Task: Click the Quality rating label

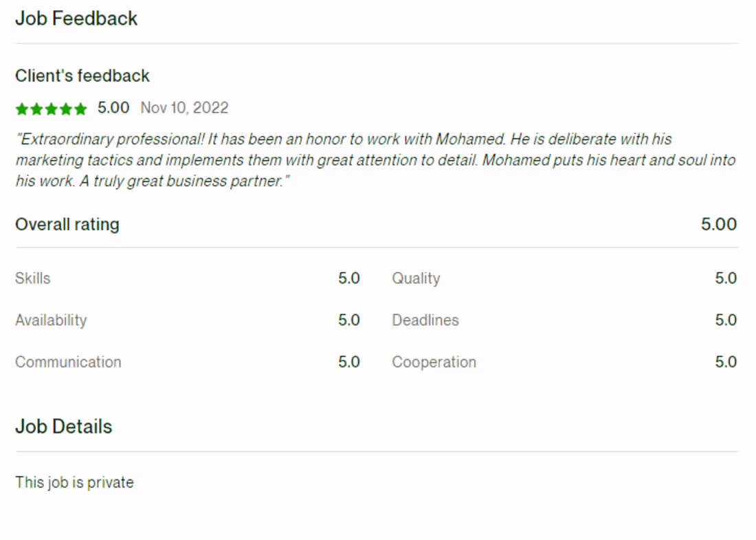Action: (x=416, y=278)
